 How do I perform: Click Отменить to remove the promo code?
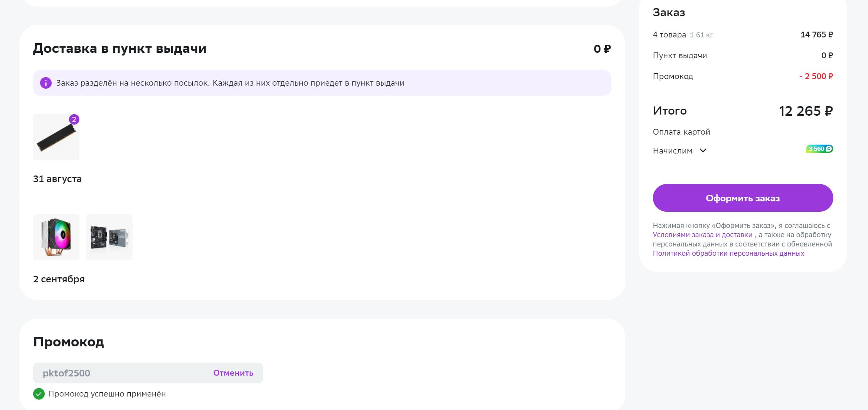pos(233,373)
